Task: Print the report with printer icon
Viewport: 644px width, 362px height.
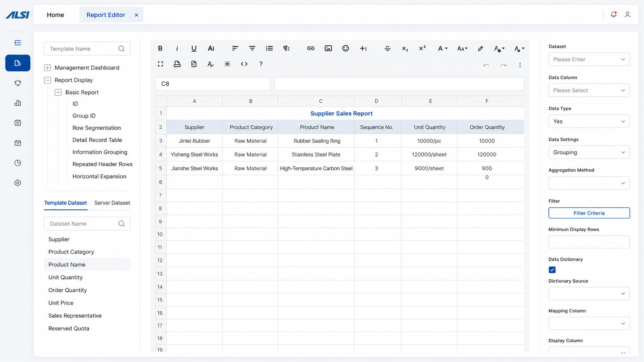Action: click(177, 64)
